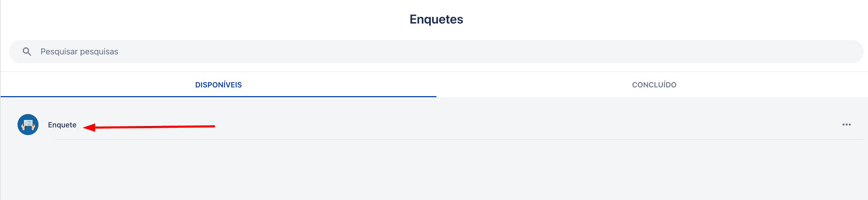Open the three-dot options for Enquete

846,125
